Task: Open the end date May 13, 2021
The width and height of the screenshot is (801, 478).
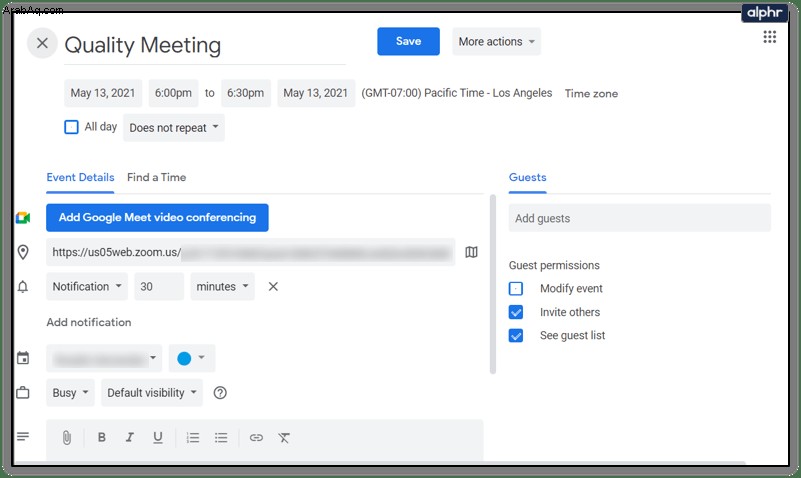Action: [x=316, y=93]
